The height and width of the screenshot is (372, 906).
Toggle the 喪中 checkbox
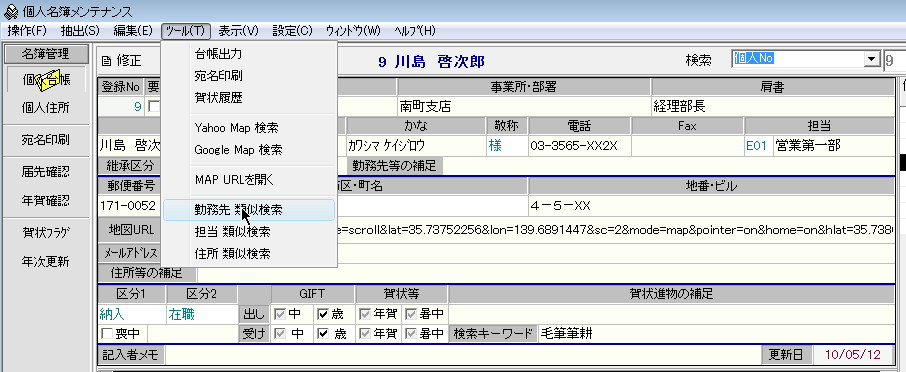coord(107,333)
